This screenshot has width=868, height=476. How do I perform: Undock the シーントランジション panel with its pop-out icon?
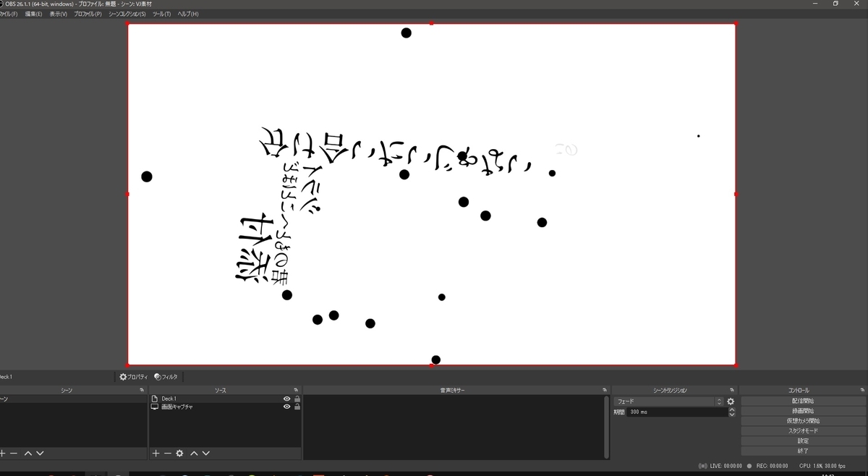click(732, 390)
